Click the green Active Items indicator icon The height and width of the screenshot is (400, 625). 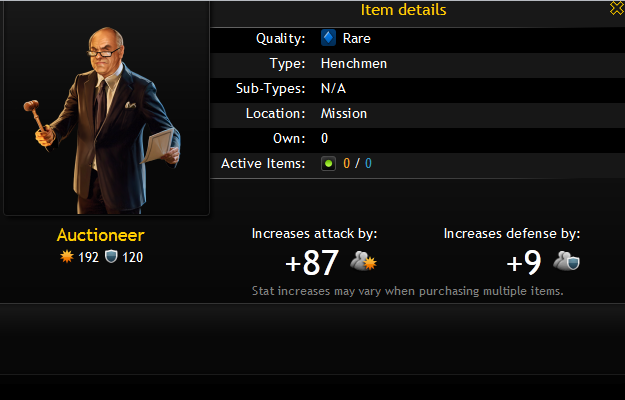click(328, 163)
